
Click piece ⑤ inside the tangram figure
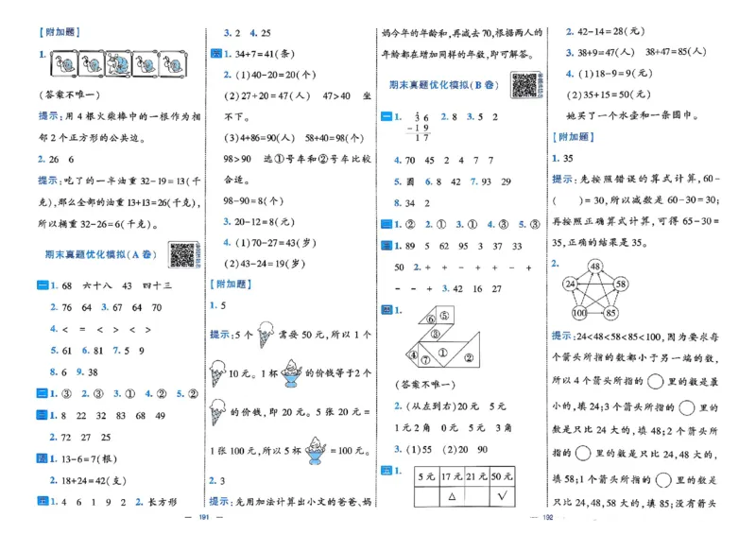click(x=444, y=316)
